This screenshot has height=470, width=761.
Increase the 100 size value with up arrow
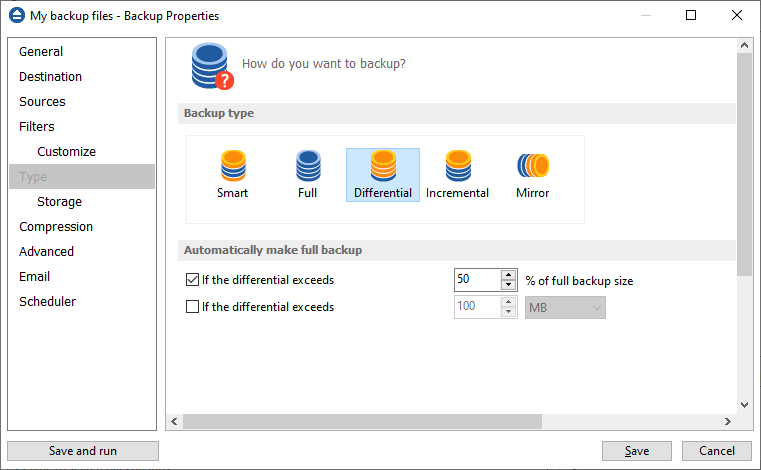pyautogui.click(x=508, y=302)
